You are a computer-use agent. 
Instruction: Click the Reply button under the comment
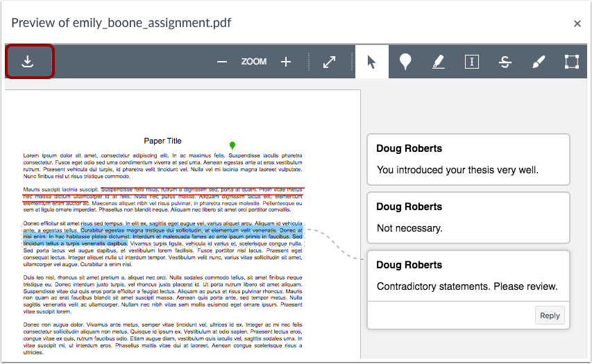tap(550, 315)
